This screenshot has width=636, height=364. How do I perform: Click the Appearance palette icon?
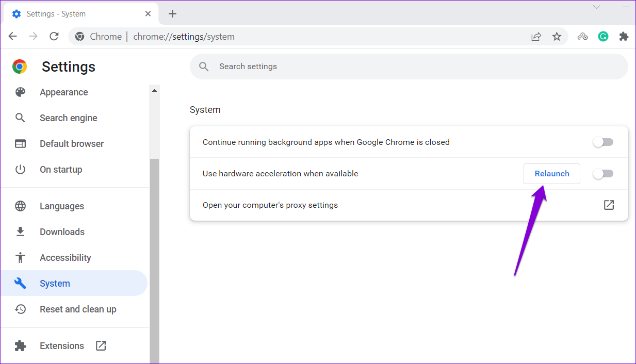pyautogui.click(x=20, y=92)
